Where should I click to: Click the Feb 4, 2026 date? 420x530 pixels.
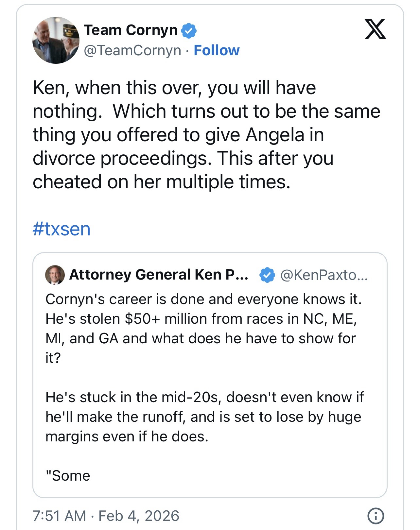coord(139,516)
